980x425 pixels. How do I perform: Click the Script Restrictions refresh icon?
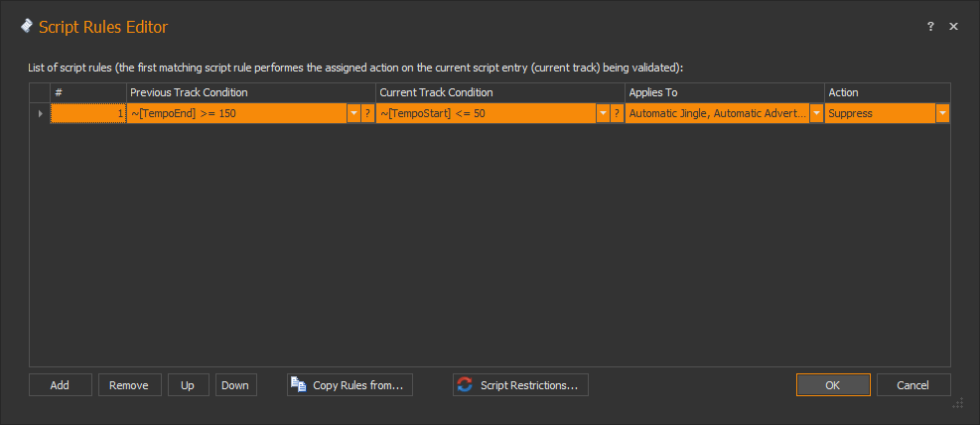click(x=465, y=385)
